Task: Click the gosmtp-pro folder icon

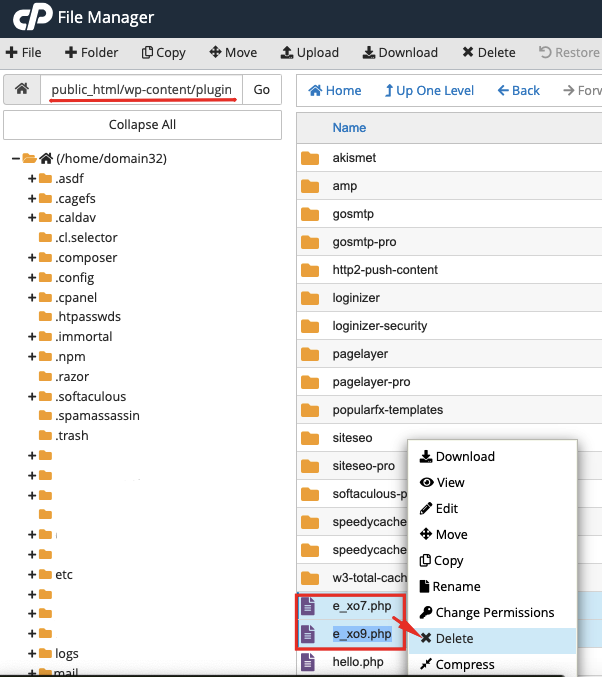Action: [x=310, y=242]
